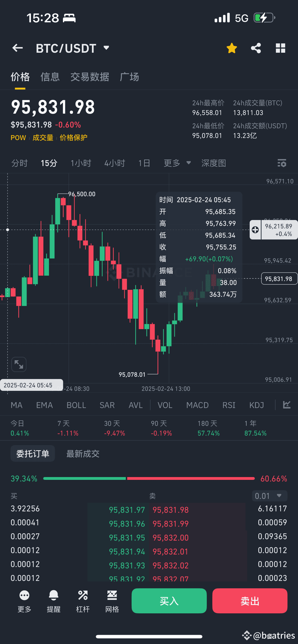Toggle the VOL indicator
Image resolution: width=298 pixels, height=644 pixels.
tap(165, 405)
